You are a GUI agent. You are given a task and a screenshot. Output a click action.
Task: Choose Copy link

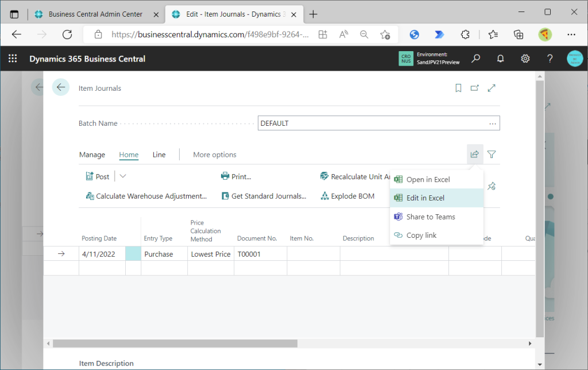click(436, 235)
